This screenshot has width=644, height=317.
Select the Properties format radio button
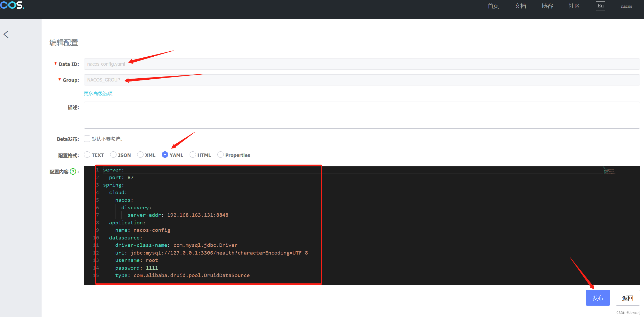pos(221,155)
